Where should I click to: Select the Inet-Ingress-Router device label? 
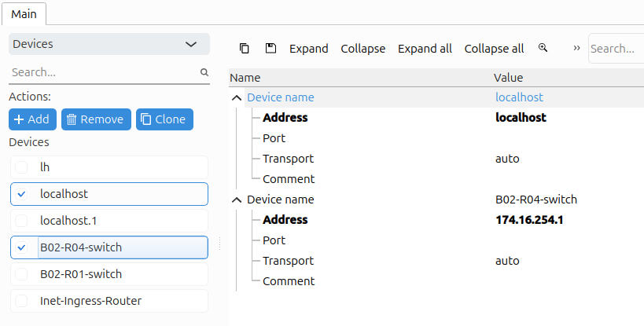tap(90, 301)
